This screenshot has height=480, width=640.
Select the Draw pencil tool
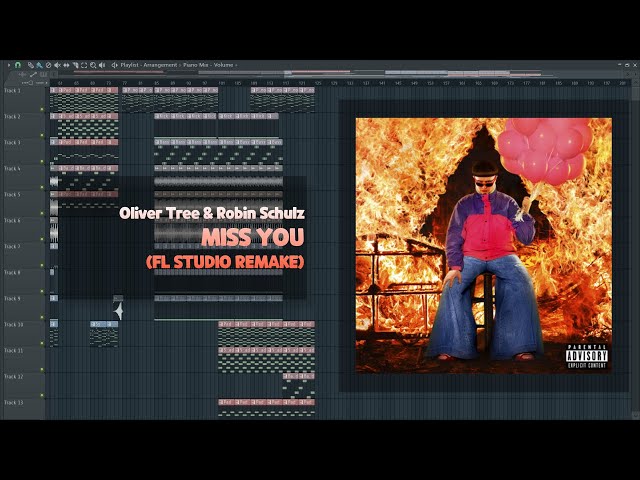pyautogui.click(x=31, y=65)
